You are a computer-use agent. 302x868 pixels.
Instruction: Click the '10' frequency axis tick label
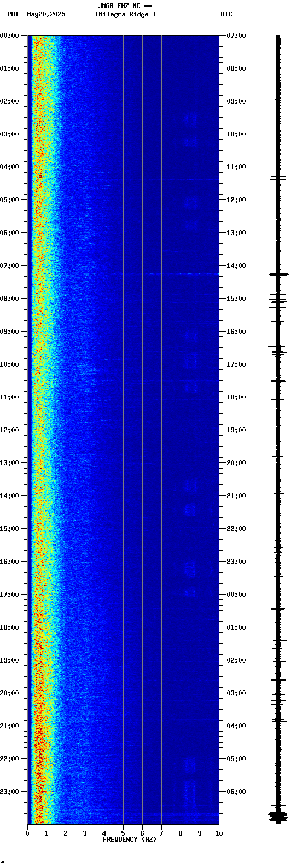click(219, 833)
